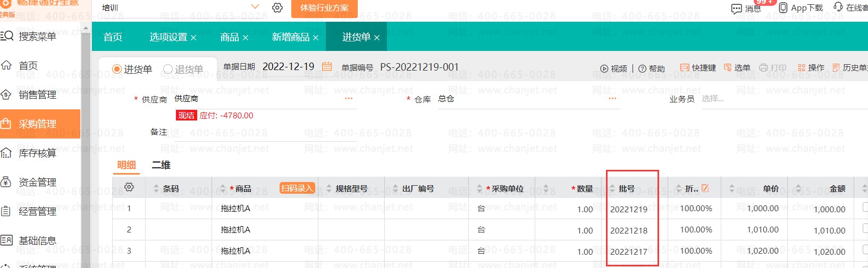Click the edit icon in 折扣 column header
The height and width of the screenshot is (268, 868).
click(x=705, y=188)
